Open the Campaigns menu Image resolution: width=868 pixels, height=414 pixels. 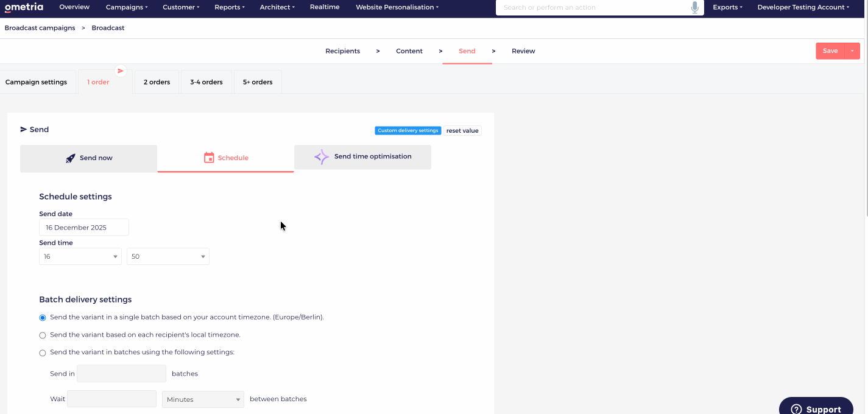(x=127, y=7)
